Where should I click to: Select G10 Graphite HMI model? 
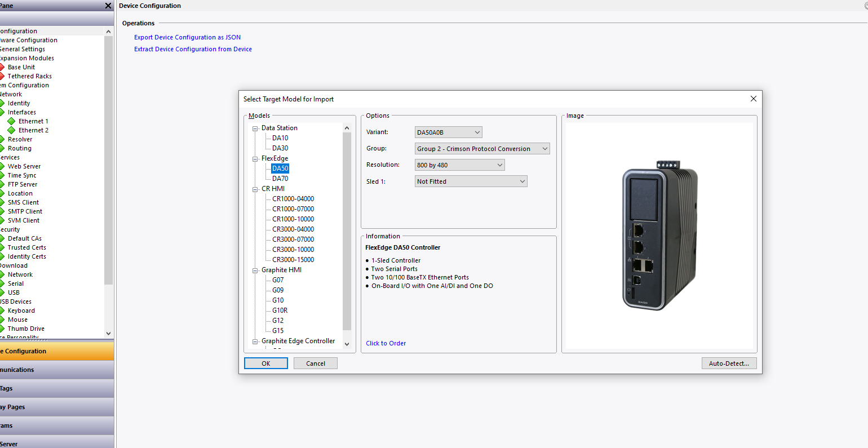tap(278, 300)
